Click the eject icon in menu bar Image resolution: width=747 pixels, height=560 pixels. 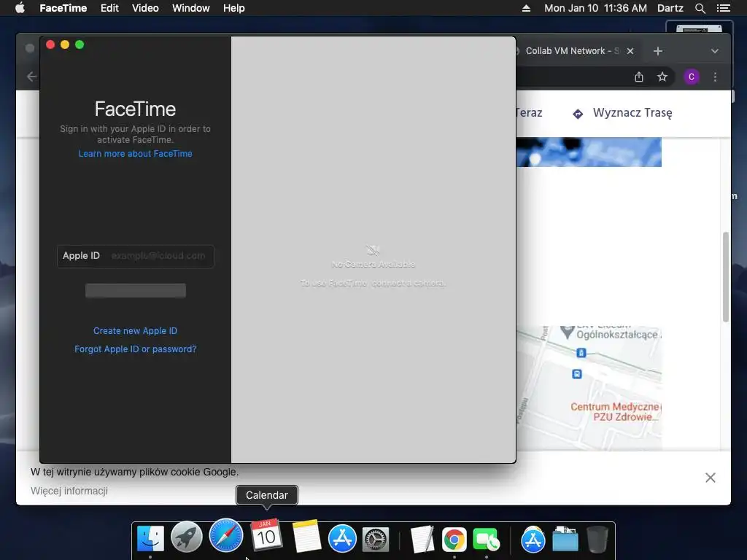pos(526,8)
